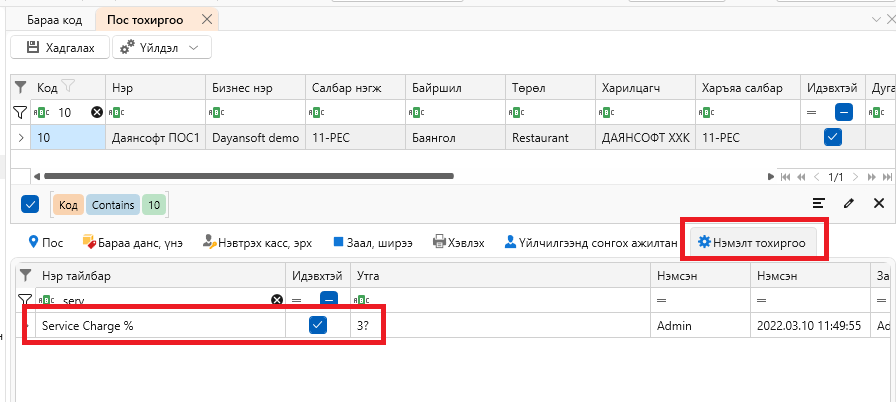Toggle the Идэвхтэй tri-state filter in the lower grid

click(x=329, y=299)
